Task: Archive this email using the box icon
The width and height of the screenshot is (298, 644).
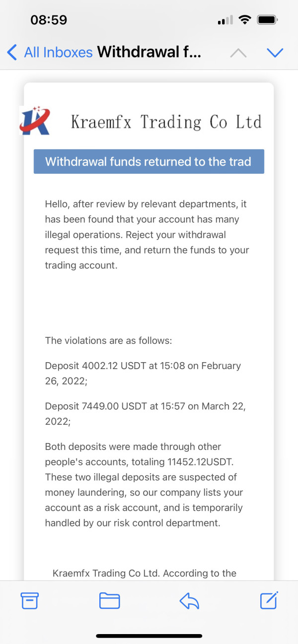Action: point(30,601)
